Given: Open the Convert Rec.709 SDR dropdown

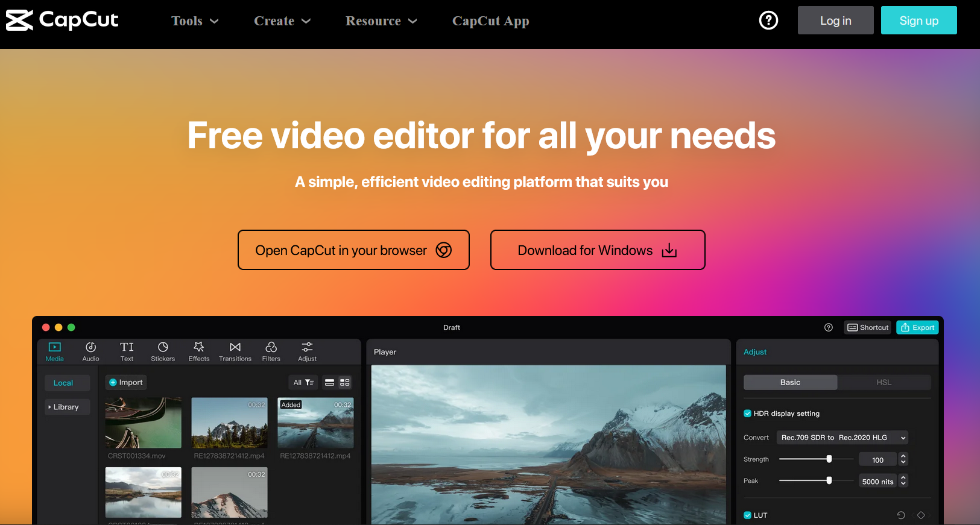Looking at the screenshot, I should tap(842, 438).
